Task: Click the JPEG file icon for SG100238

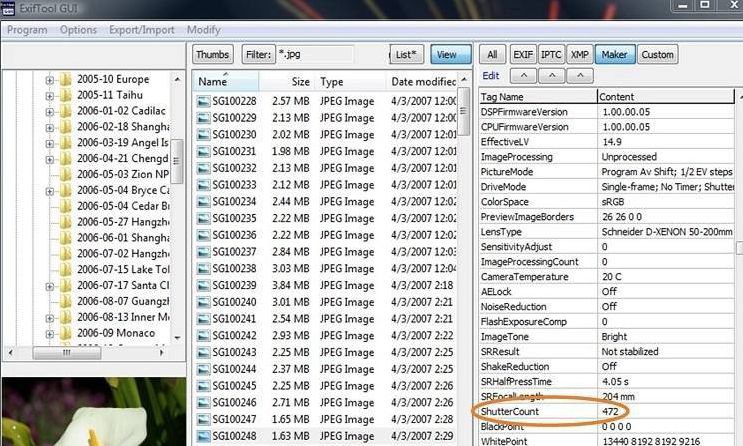Action: (203, 269)
